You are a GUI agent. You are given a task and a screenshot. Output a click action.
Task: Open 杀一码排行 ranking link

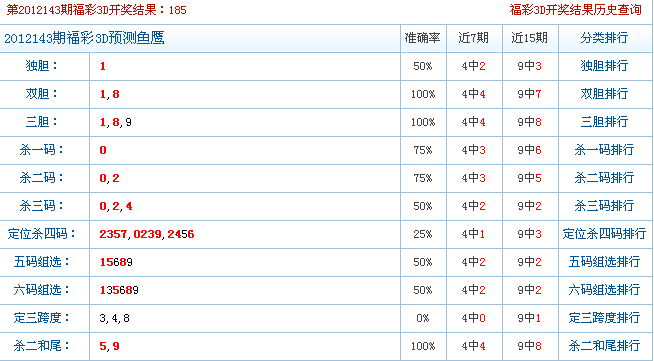tap(604, 150)
